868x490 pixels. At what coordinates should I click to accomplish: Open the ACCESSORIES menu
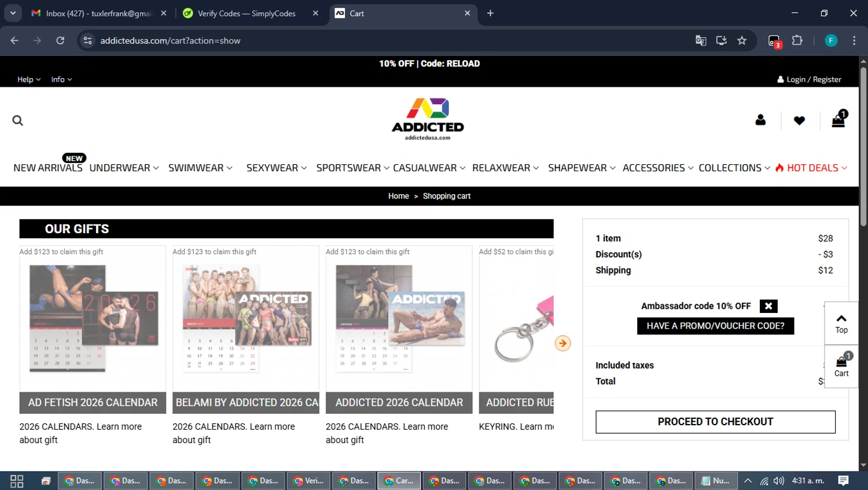pos(658,168)
